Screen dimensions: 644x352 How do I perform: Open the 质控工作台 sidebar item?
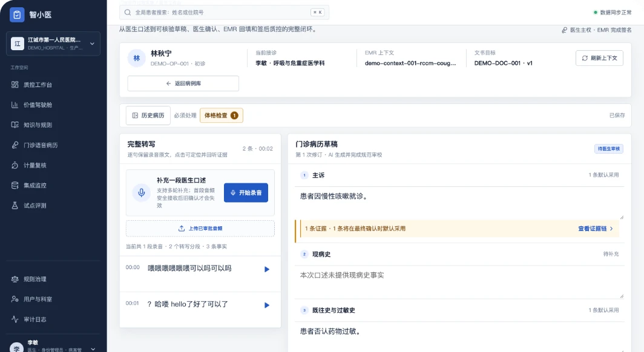click(53, 85)
